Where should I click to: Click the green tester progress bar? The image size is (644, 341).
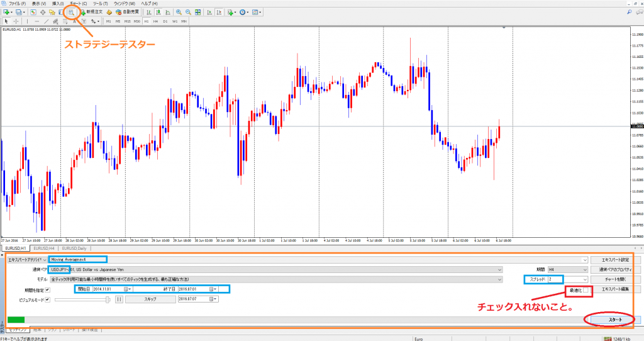tap(16, 320)
